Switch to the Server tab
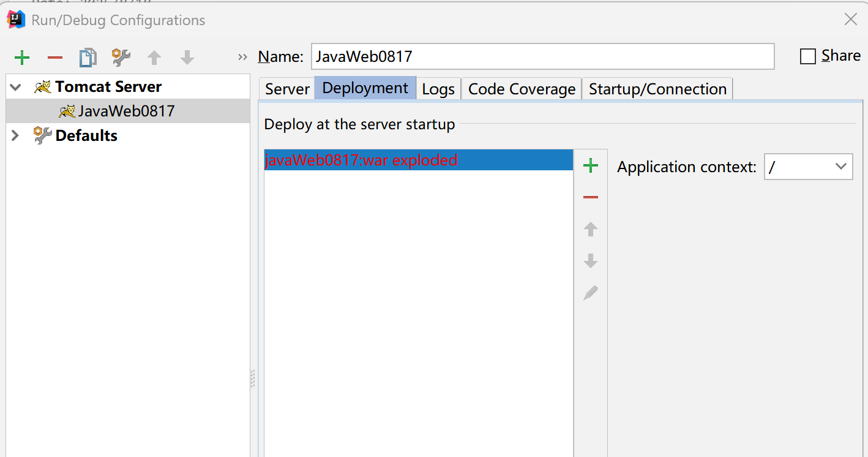Image resolution: width=868 pixels, height=457 pixels. tap(287, 89)
